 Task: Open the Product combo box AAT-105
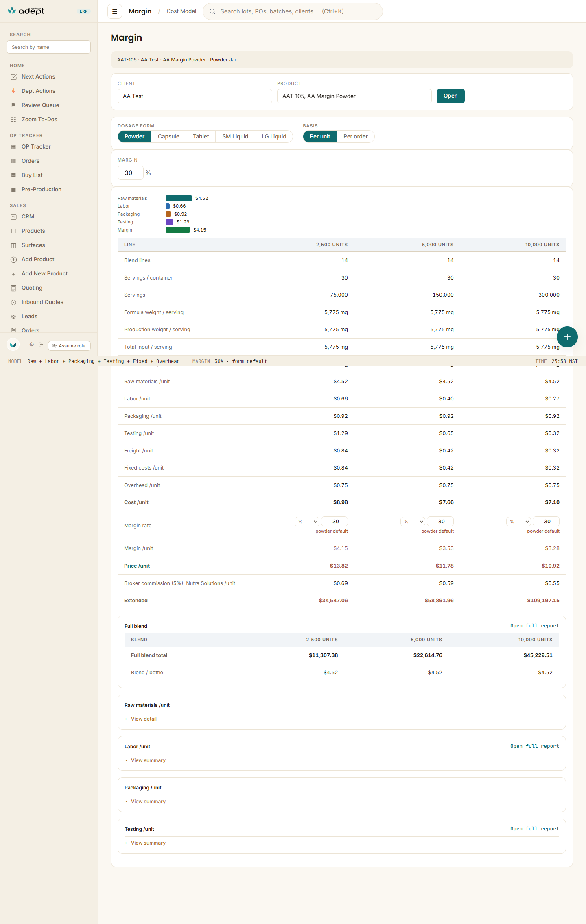354,96
